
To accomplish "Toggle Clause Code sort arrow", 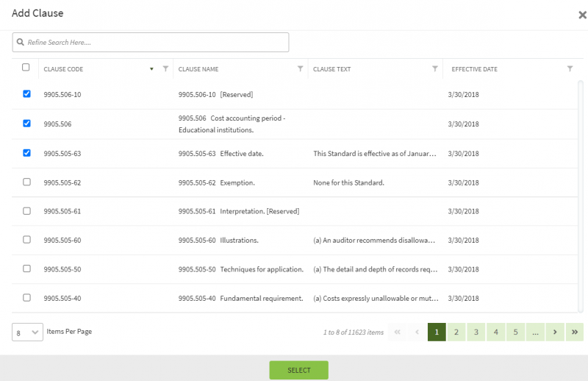I will 151,69.
